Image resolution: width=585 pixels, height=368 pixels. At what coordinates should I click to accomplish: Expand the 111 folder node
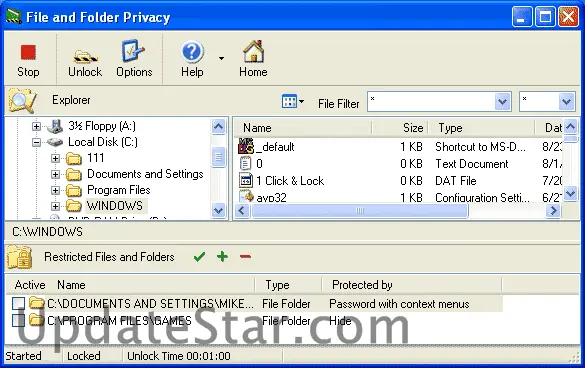click(x=55, y=158)
